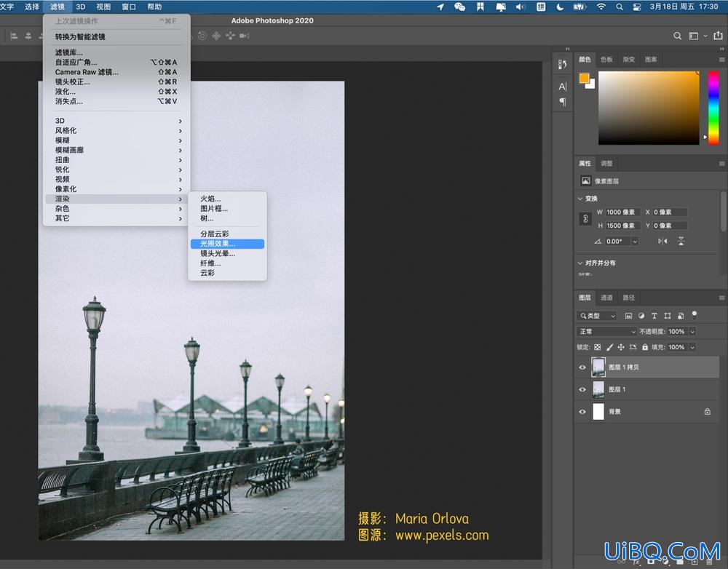Toggle lock image pixels brush icon
This screenshot has width=728, height=569.
609,347
